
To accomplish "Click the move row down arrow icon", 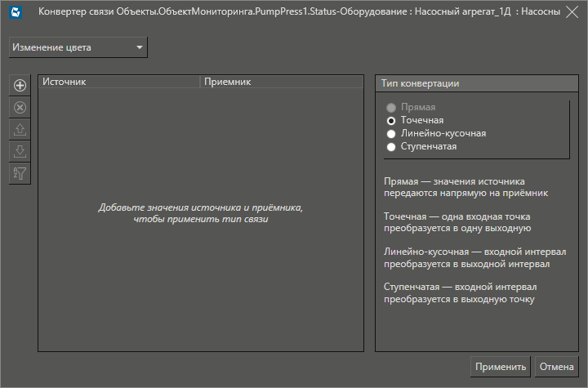I will tap(20, 151).
